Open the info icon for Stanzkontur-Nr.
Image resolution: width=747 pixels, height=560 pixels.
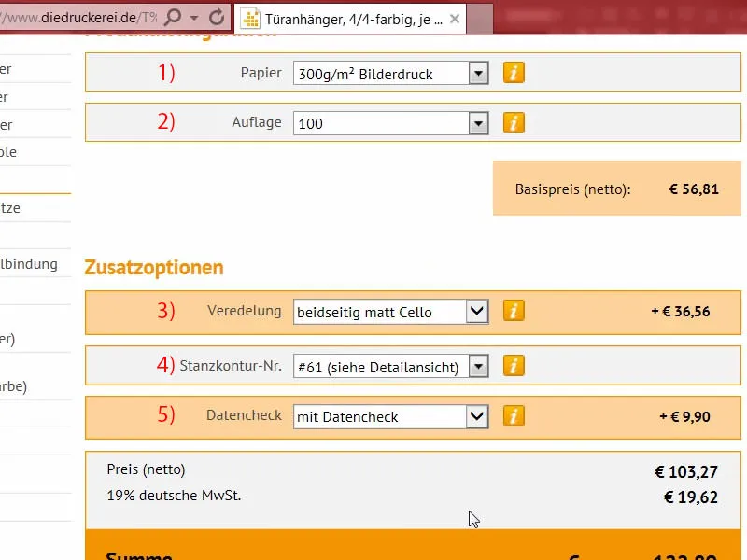pyautogui.click(x=514, y=366)
